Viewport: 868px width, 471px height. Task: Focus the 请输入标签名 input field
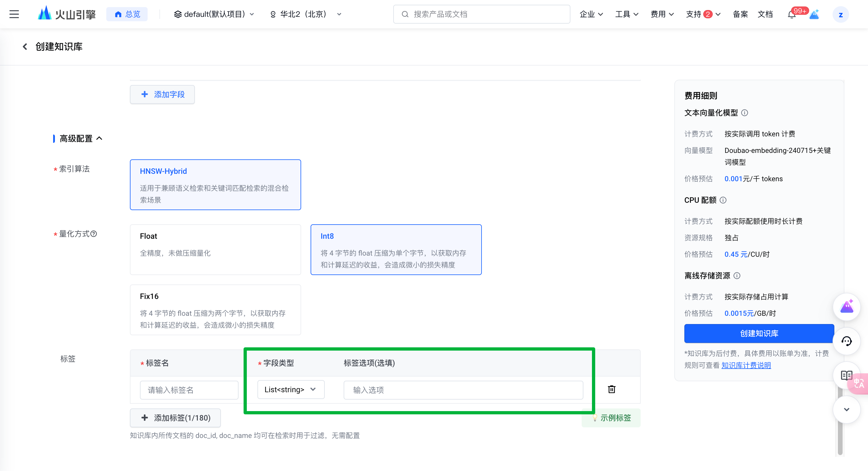pyautogui.click(x=189, y=390)
